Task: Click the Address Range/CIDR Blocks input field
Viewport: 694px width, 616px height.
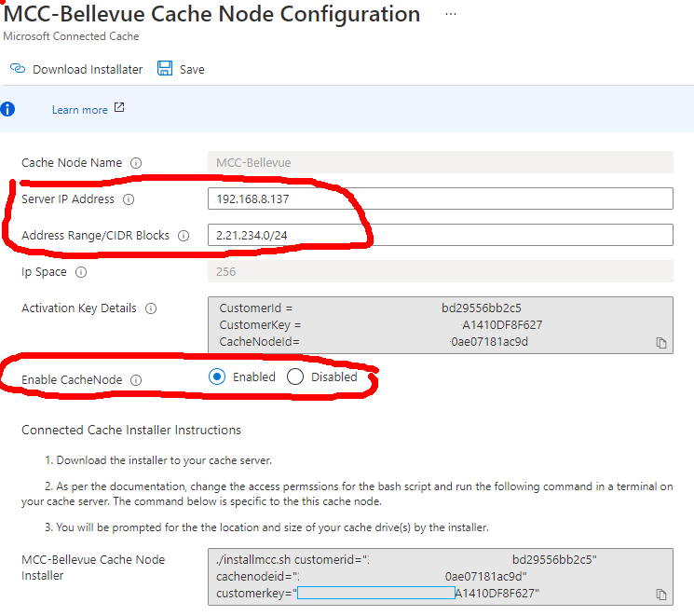Action: (440, 235)
